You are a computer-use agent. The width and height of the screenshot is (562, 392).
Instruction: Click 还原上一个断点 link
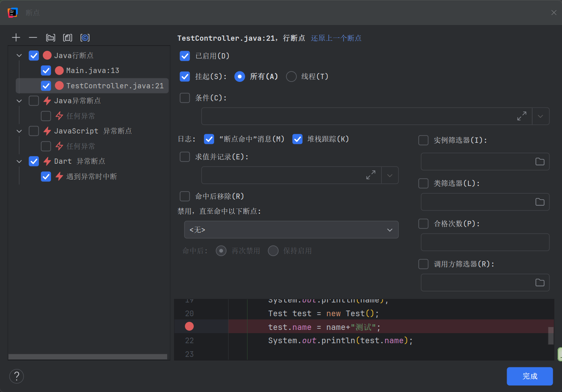tap(336, 38)
